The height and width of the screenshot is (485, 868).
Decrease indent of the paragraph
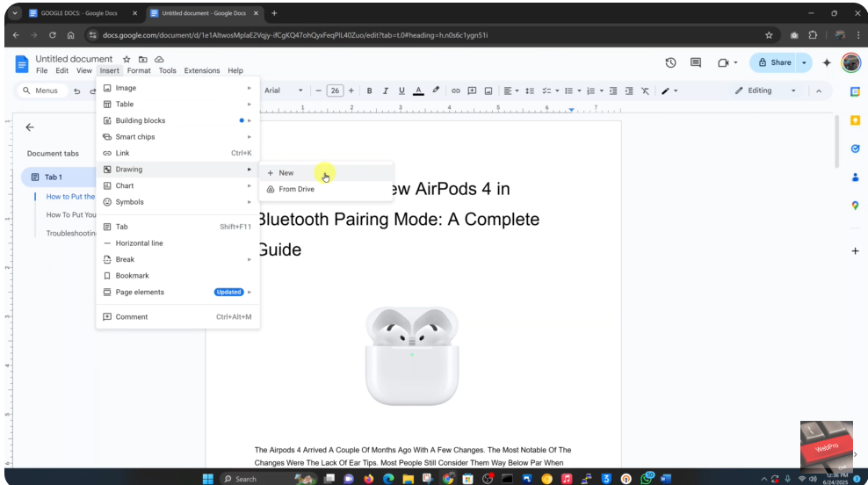click(613, 90)
